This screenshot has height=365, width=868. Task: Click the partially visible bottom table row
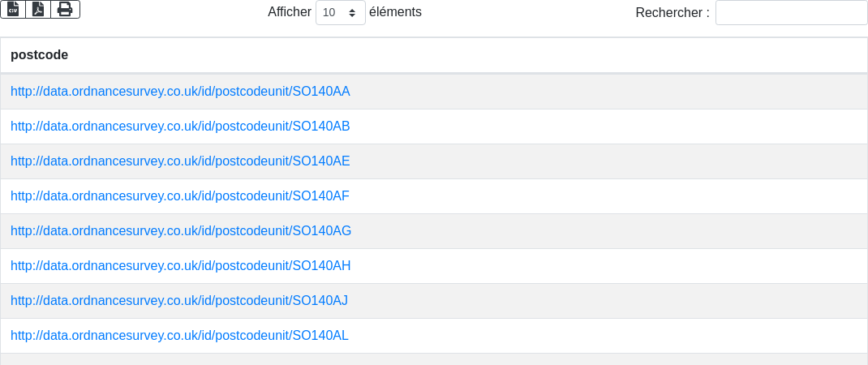(434, 359)
